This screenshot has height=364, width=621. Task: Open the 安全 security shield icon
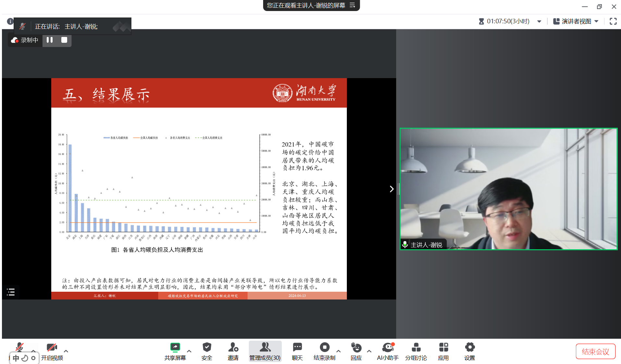pyautogui.click(x=207, y=347)
